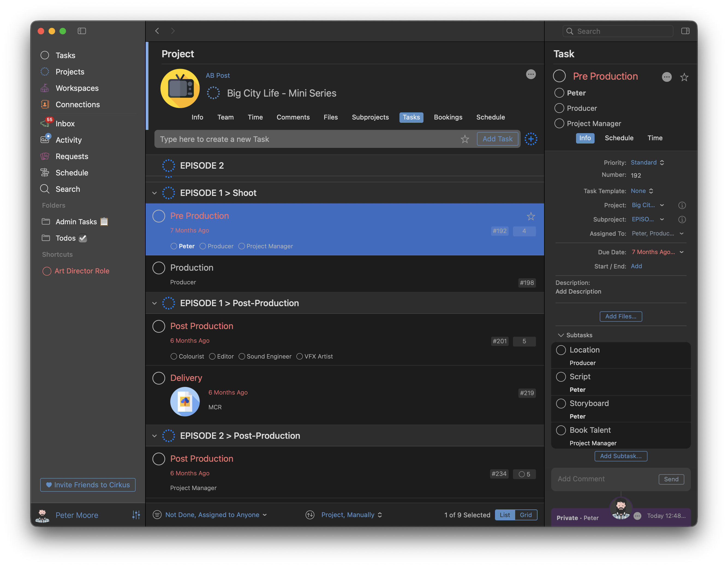
Task: Complete the Script subtask
Action: pos(561,377)
